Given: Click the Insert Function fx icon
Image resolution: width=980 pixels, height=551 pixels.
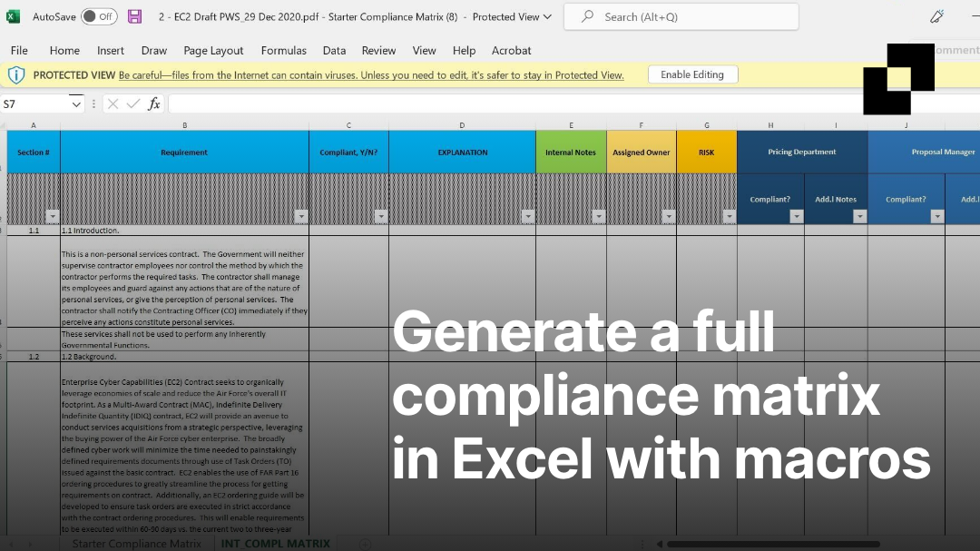Looking at the screenshot, I should coord(154,104).
